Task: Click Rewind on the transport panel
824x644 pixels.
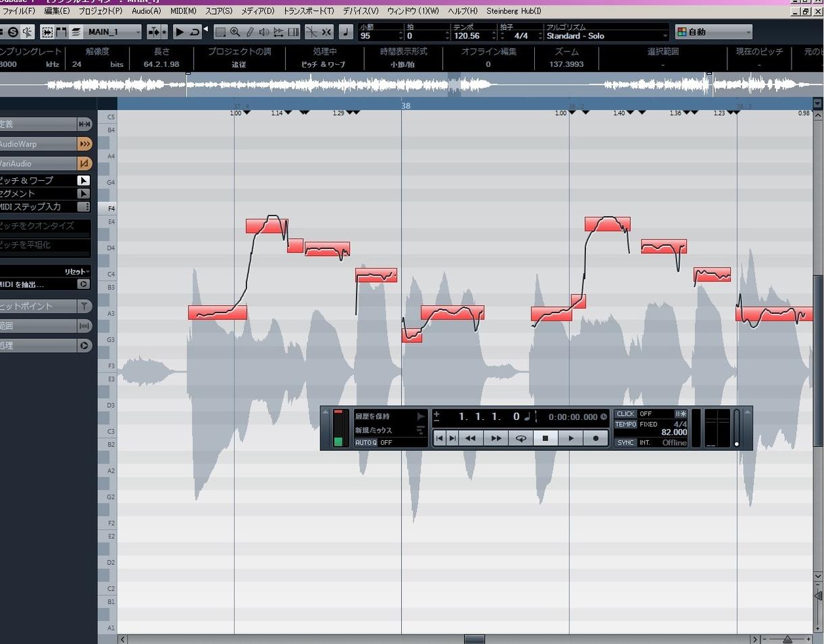Action: [471, 438]
